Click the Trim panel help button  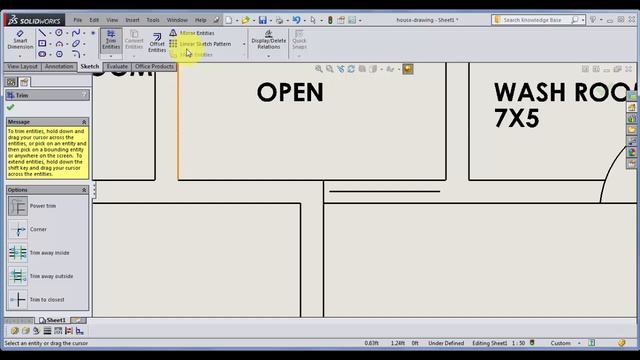point(84,95)
